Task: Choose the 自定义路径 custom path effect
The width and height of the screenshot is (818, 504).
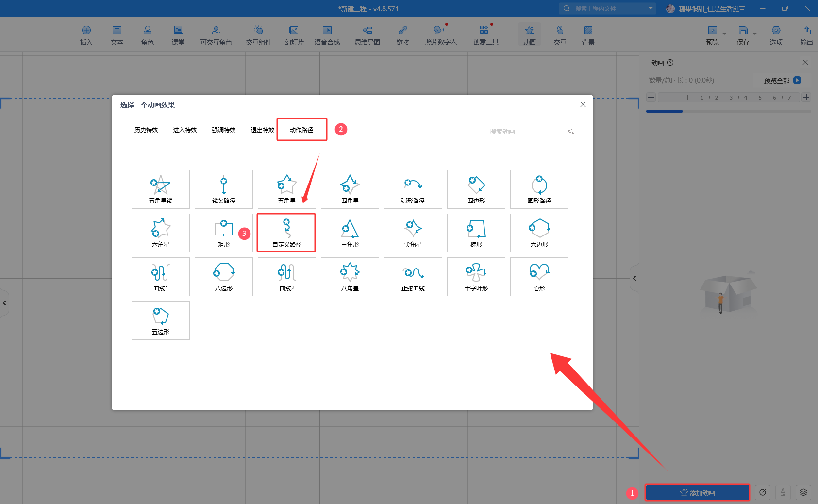Action: tap(286, 233)
